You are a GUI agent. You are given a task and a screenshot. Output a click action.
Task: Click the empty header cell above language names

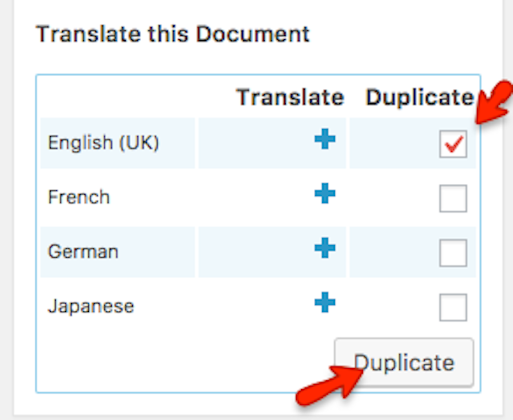pyautogui.click(x=118, y=97)
